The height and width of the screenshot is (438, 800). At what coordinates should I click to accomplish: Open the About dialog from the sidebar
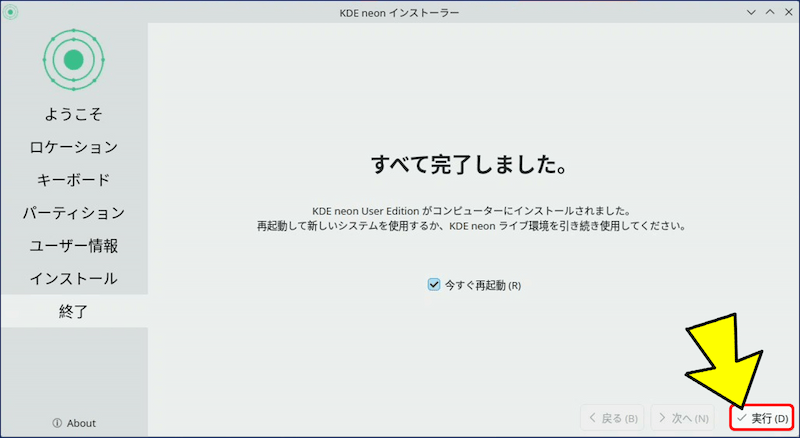74,423
